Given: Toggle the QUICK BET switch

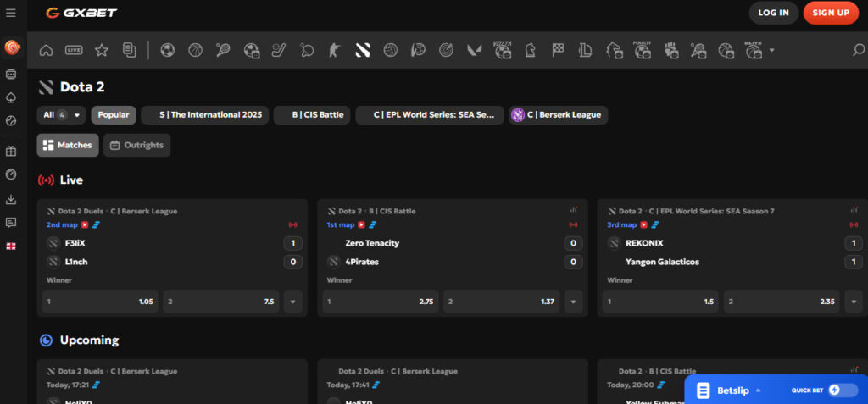Looking at the screenshot, I should [843, 390].
